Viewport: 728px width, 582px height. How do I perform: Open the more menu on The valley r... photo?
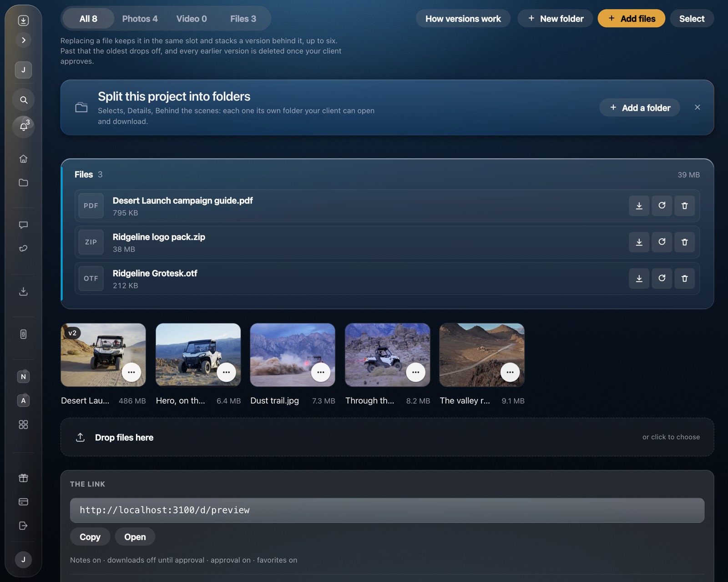point(510,372)
